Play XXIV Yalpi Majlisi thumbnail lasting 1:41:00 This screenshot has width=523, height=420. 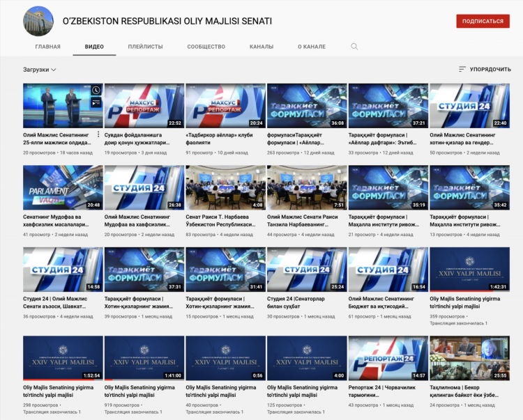[144, 358]
